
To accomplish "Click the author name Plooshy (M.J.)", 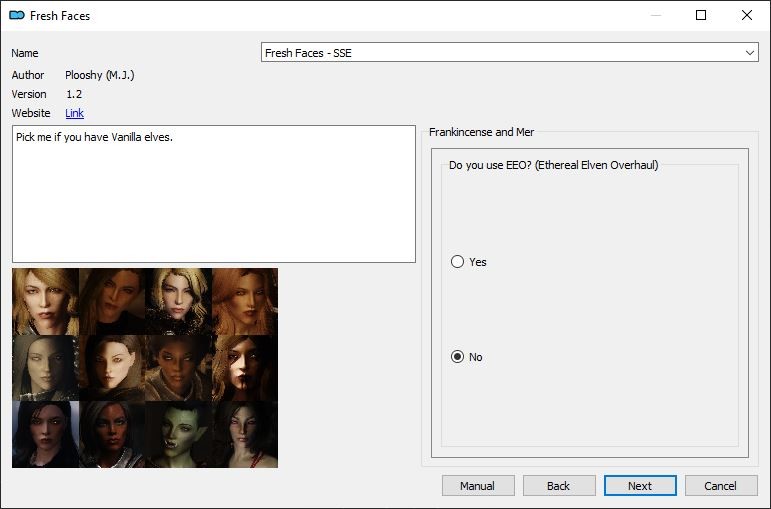I will point(100,75).
